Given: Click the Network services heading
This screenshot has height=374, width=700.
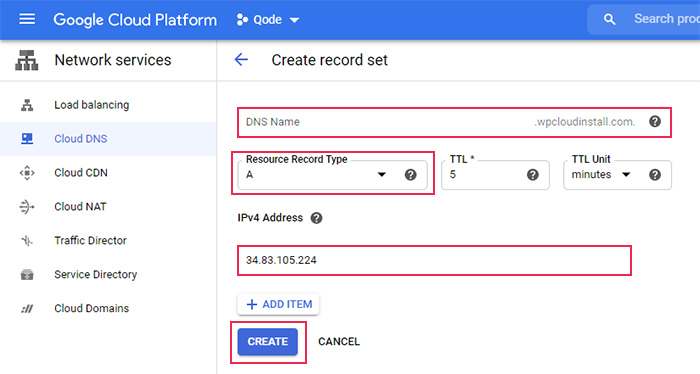Looking at the screenshot, I should coord(113,60).
